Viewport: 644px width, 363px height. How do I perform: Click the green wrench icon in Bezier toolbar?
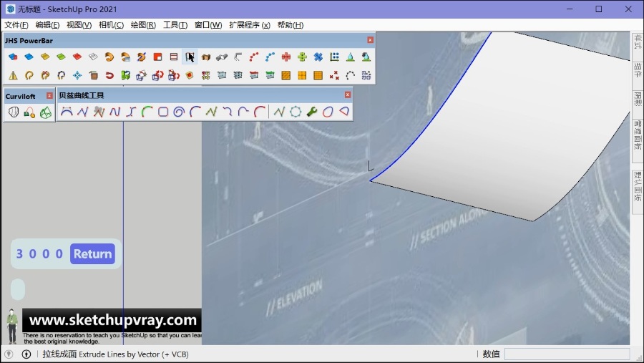[312, 112]
